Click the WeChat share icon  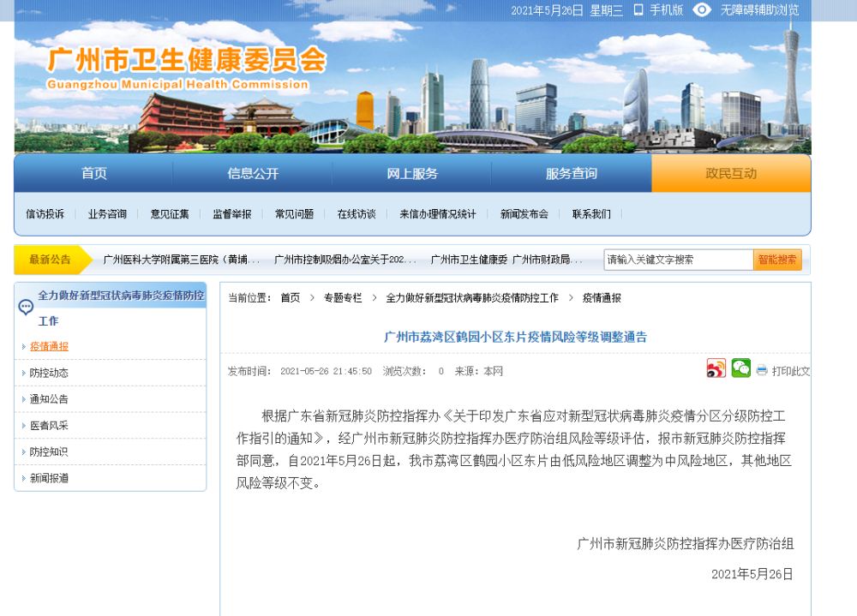tap(740, 369)
